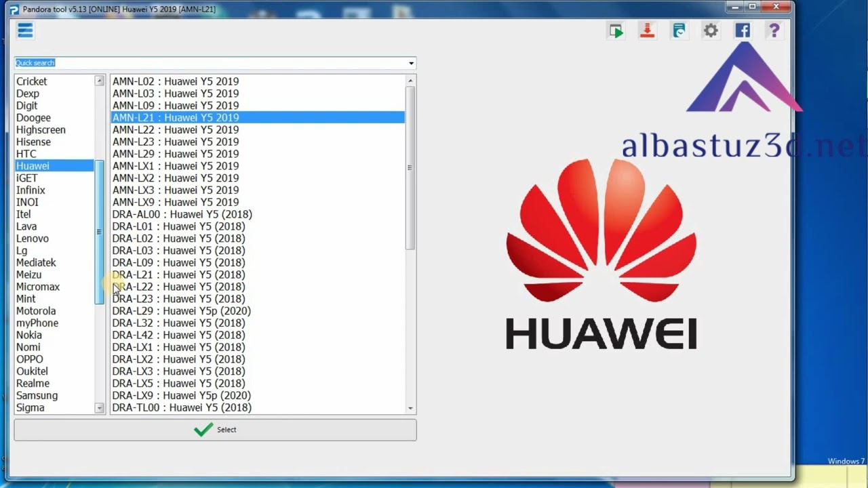Screen dimensions: 868x488
Task: Click the green play/run toolbar icon
Action: click(x=616, y=30)
